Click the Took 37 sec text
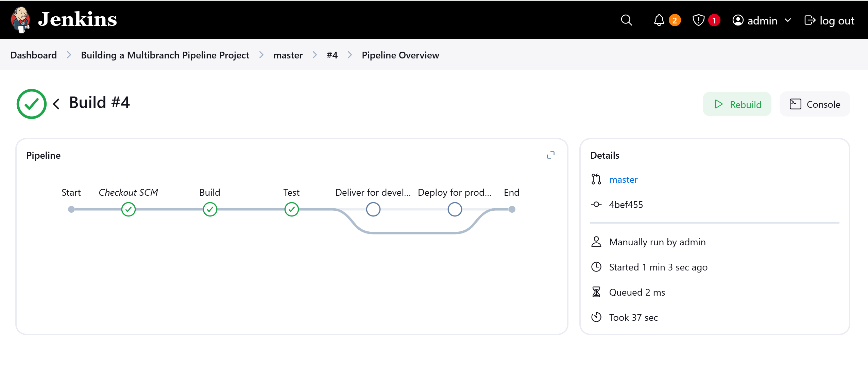This screenshot has width=868, height=385. [633, 317]
